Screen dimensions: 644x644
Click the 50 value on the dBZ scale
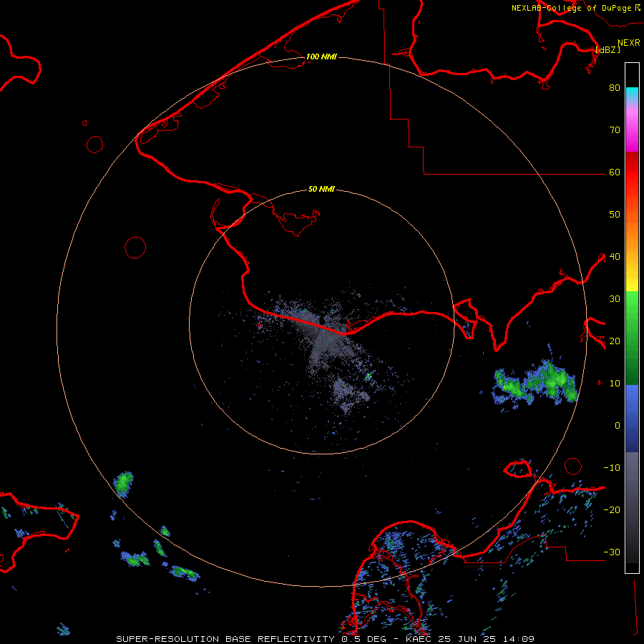[x=615, y=214]
